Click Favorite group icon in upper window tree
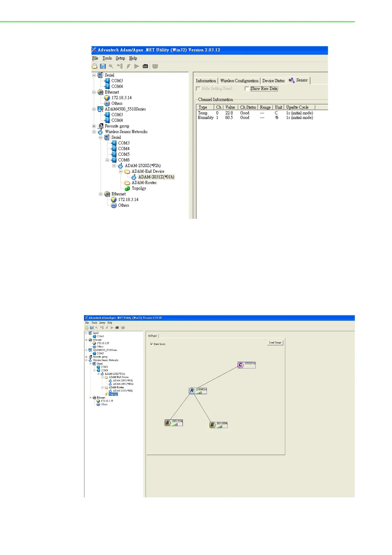 100,126
